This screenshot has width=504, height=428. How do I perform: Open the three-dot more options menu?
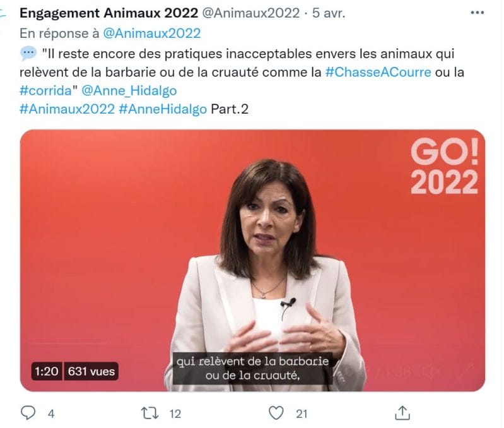pos(477,13)
